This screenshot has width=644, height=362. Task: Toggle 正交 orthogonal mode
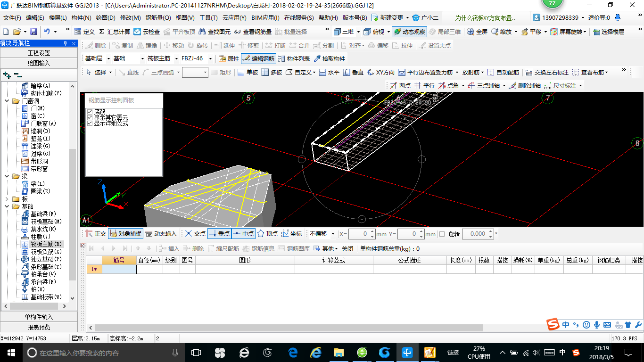tap(96, 233)
